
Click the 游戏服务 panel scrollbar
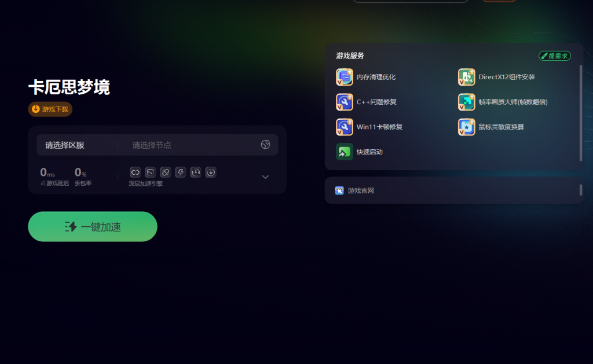[x=581, y=113]
